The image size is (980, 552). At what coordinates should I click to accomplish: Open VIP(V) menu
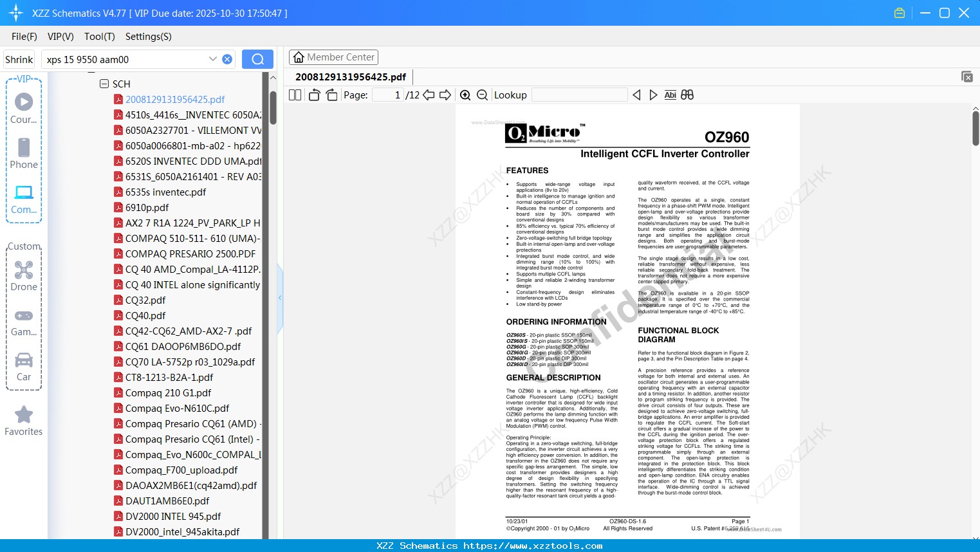pos(60,37)
